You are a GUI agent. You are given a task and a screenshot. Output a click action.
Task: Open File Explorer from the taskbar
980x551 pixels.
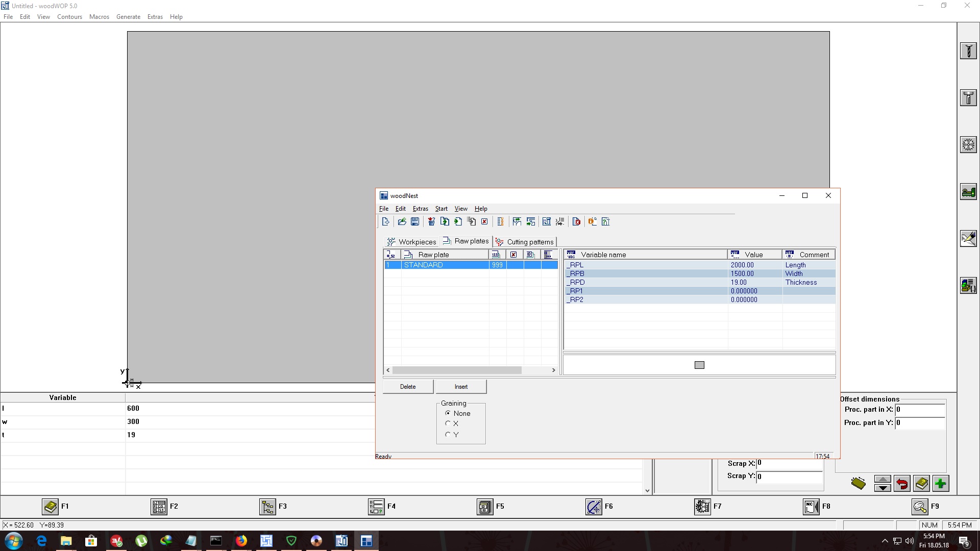click(66, 541)
